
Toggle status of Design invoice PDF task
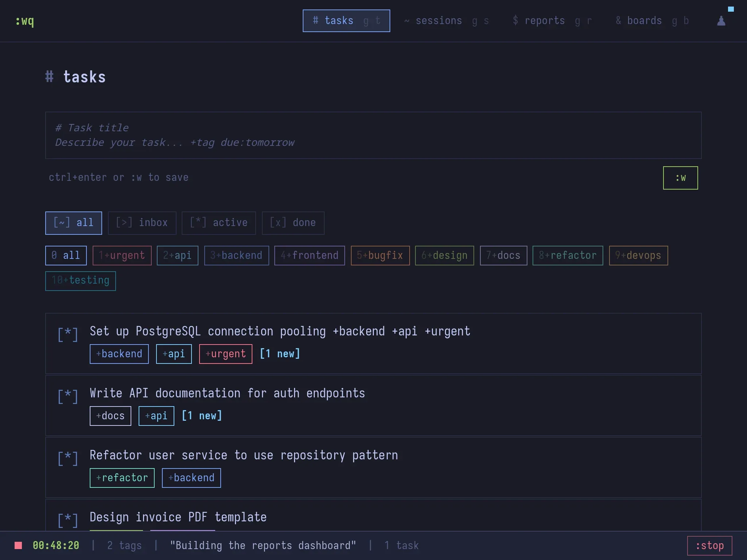point(68,520)
